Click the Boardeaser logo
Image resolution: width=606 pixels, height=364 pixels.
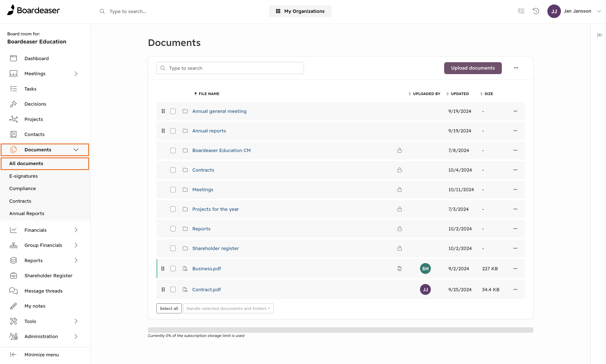pos(33,10)
